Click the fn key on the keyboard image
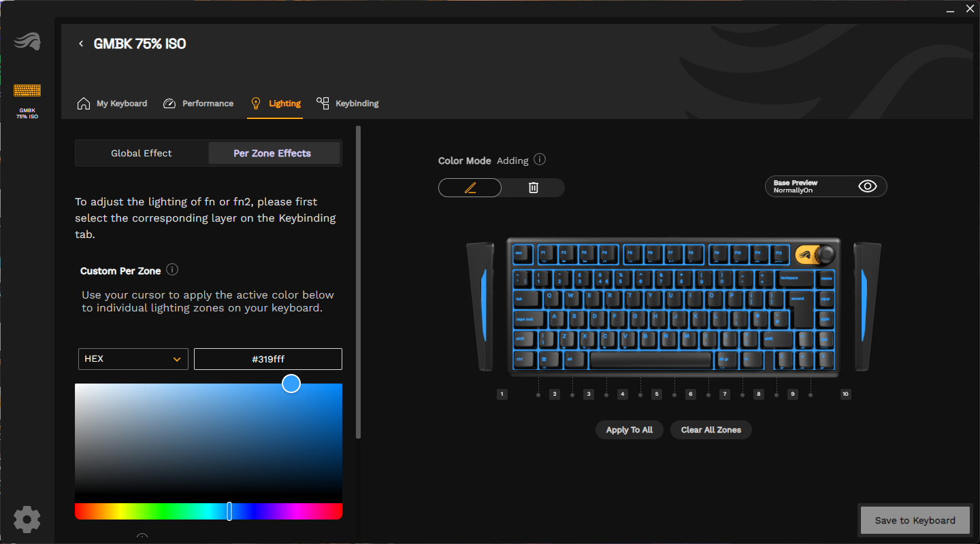Viewport: 980px width, 544px height. 751,360
